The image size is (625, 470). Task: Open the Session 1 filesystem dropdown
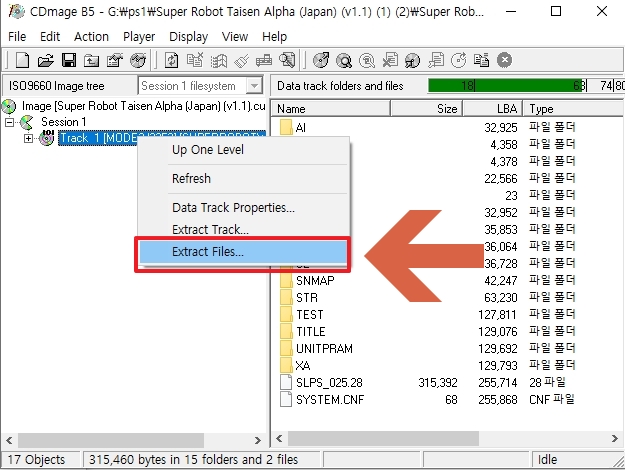(254, 85)
